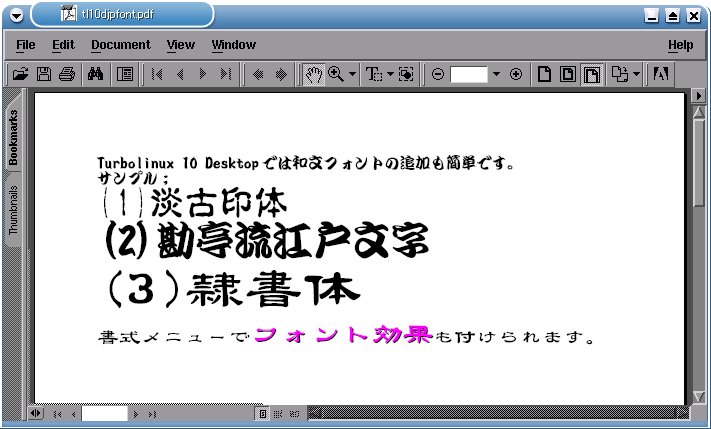Image resolution: width=711 pixels, height=429 pixels.
Task: Click the tl10djpfont.pdf title tab
Action: [122, 15]
